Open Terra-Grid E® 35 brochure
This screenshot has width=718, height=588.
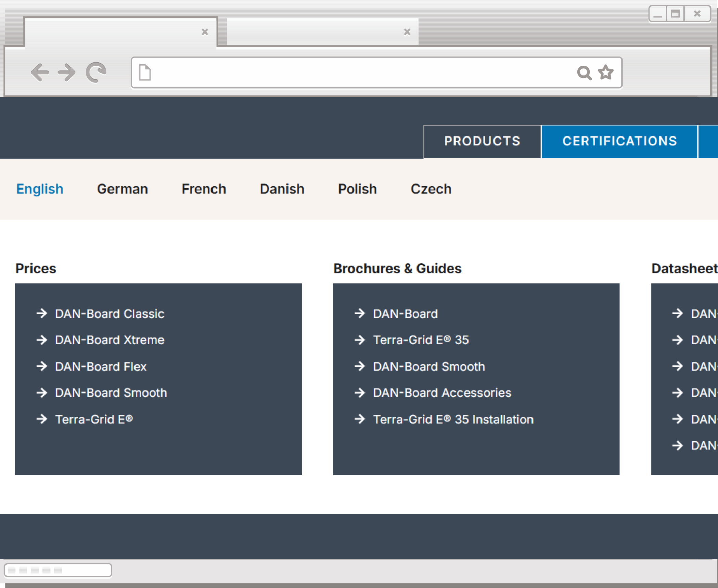[421, 340]
